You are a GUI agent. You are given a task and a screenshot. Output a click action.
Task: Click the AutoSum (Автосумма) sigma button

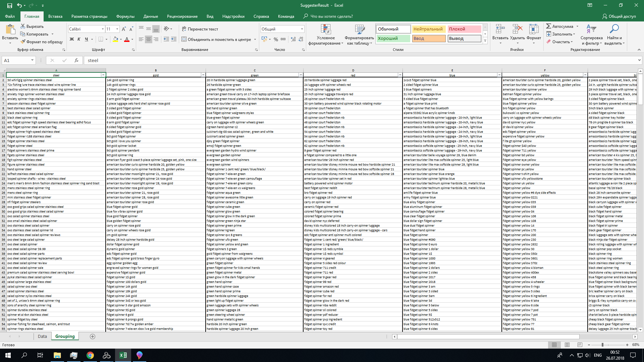click(x=559, y=26)
